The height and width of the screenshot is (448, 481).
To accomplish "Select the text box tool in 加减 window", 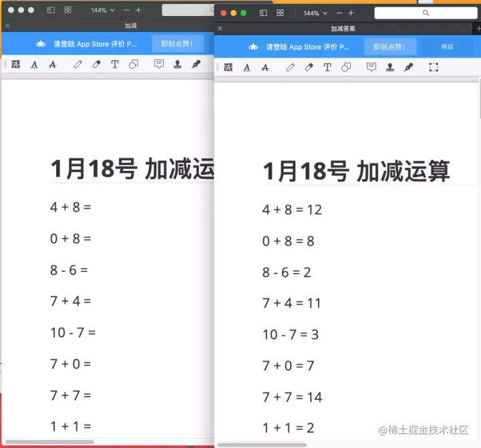I will coord(115,64).
